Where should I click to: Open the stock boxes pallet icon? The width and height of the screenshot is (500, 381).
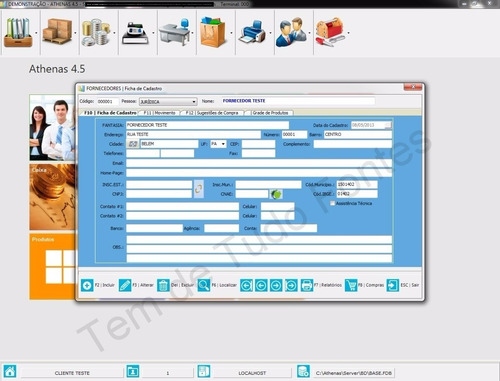click(57, 31)
